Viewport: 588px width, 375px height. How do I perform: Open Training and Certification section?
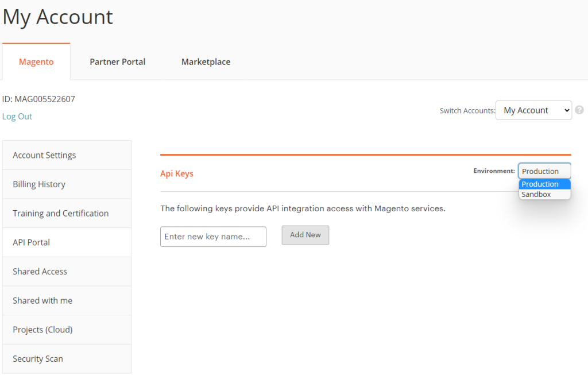coord(67,214)
